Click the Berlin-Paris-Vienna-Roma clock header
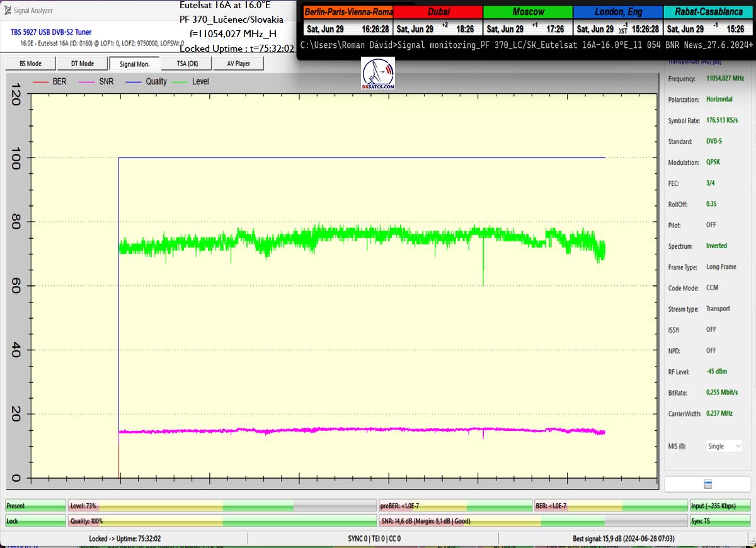756x548 pixels. pyautogui.click(x=348, y=12)
